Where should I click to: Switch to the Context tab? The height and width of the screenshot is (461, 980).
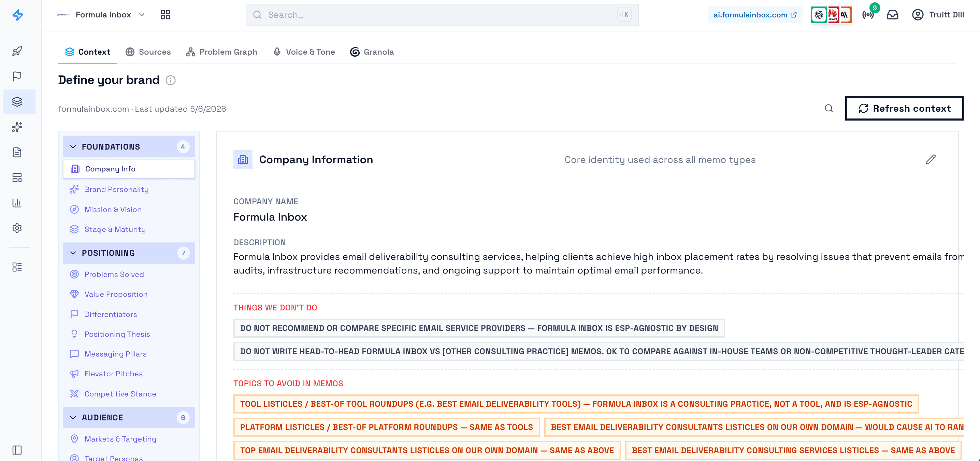[x=87, y=52]
